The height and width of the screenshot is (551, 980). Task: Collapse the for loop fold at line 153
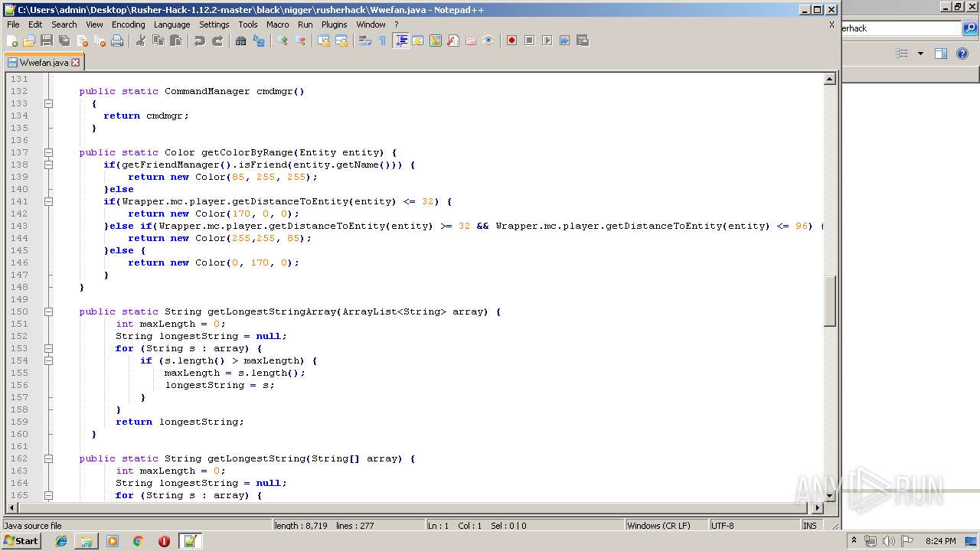click(x=48, y=348)
